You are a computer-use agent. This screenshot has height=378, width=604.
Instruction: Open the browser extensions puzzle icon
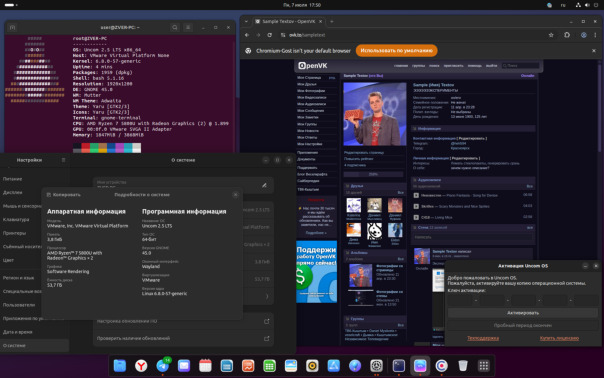point(567,35)
